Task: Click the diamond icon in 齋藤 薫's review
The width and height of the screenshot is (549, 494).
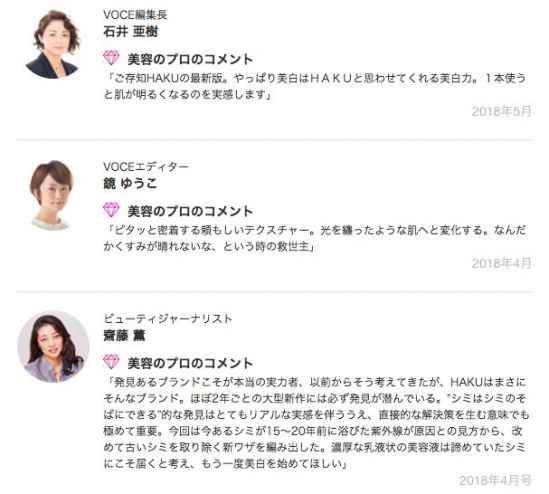Action: (x=111, y=362)
